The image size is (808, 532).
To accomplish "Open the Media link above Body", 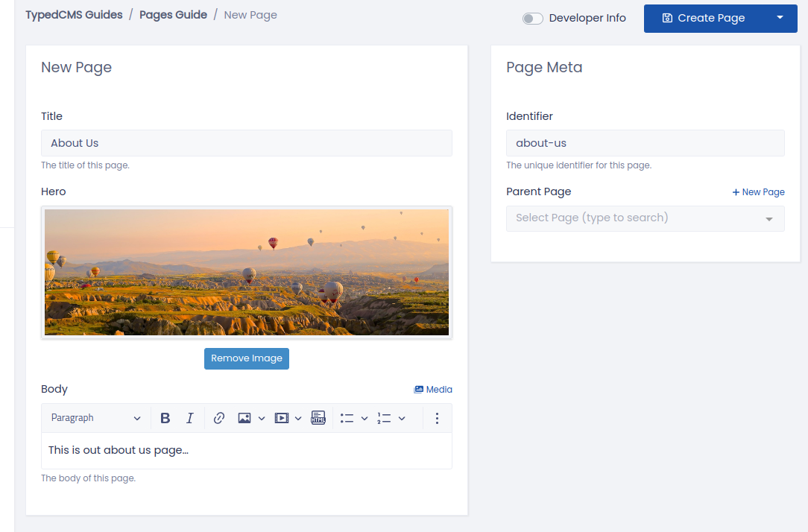I will tap(433, 390).
